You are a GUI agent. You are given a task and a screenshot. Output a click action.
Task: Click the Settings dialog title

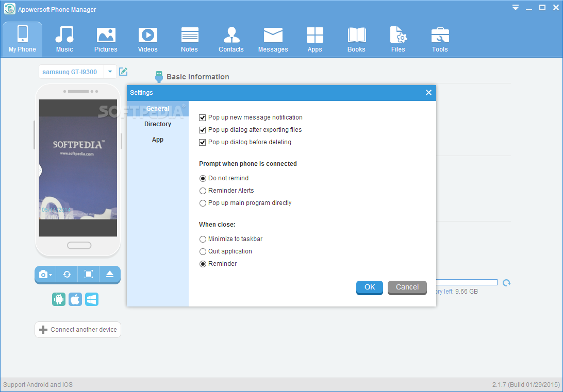pyautogui.click(x=141, y=93)
